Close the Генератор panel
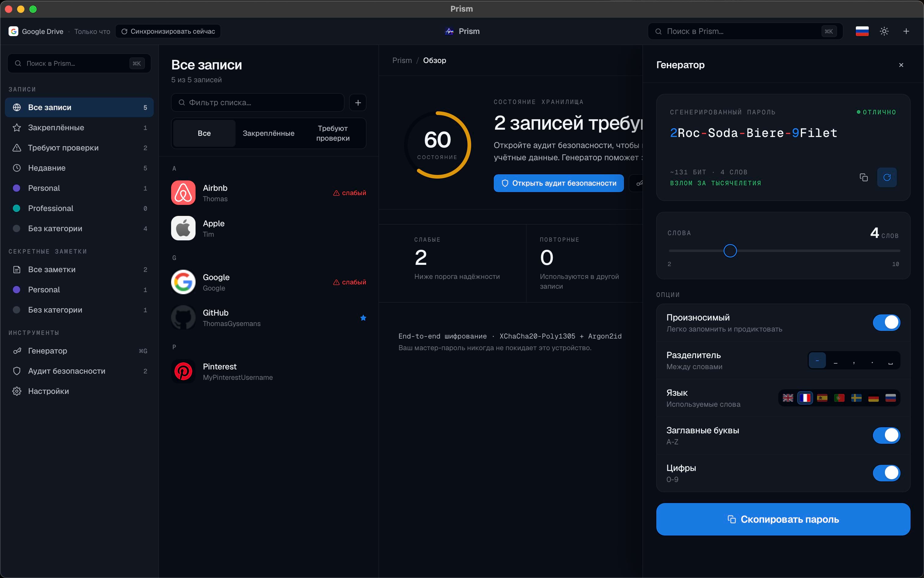924x578 pixels. click(901, 65)
